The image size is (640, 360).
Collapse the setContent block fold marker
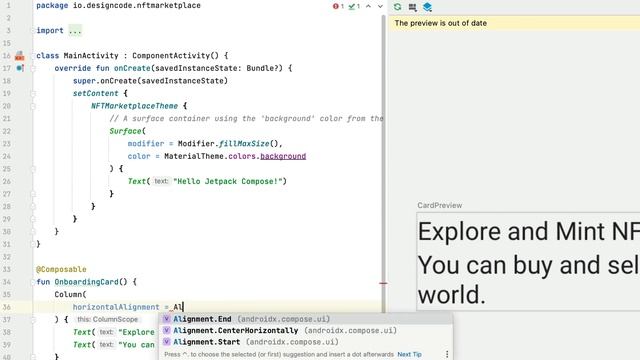coord(33,93)
